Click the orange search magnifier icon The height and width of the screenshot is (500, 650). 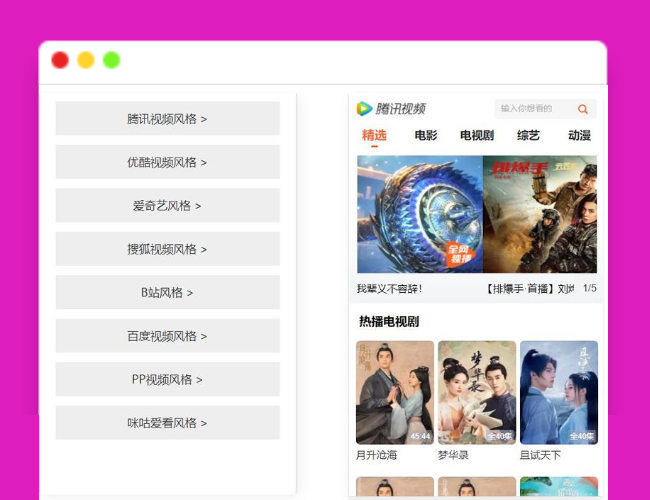point(583,109)
